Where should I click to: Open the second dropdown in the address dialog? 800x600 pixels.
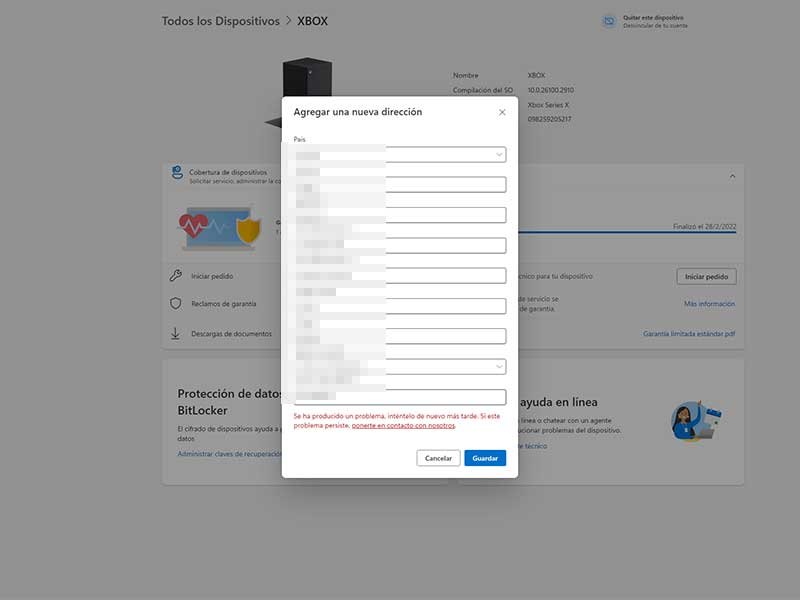pyautogui.click(x=400, y=366)
